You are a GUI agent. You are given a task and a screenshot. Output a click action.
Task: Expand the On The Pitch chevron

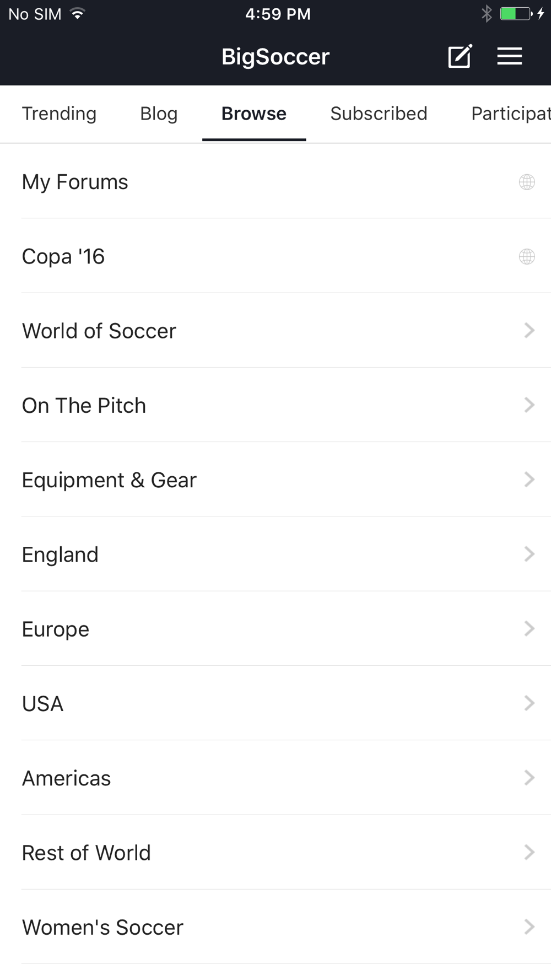(529, 405)
